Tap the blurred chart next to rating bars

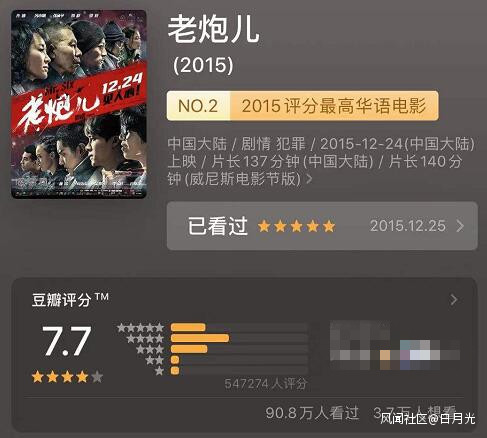coord(395,346)
